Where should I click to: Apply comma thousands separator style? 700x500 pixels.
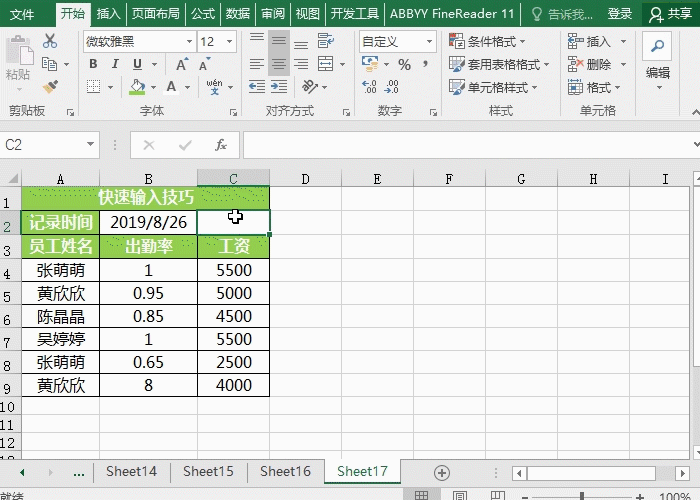coord(425,65)
